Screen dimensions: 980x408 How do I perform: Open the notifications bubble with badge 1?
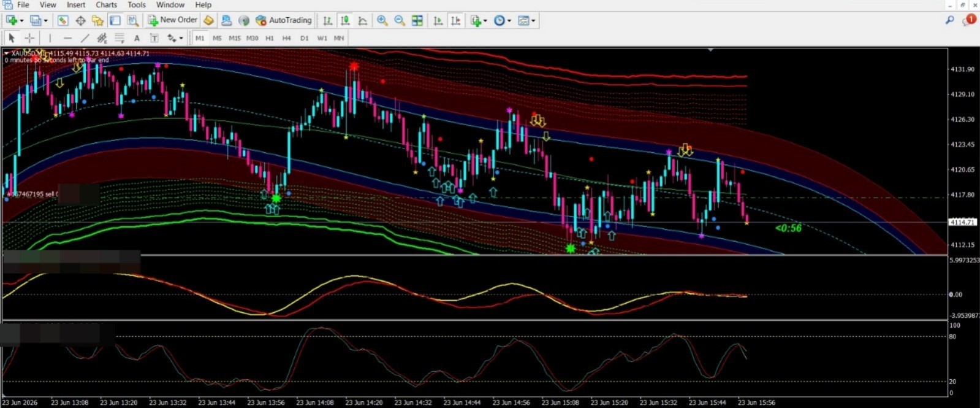[x=969, y=20]
